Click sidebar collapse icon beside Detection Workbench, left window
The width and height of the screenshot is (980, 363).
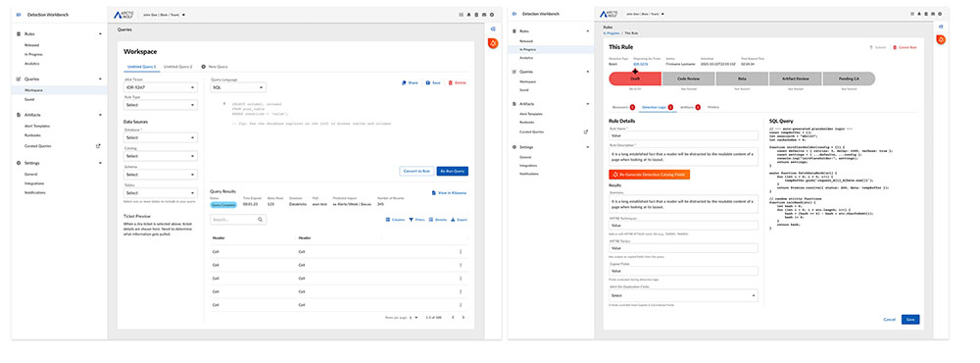19,14
